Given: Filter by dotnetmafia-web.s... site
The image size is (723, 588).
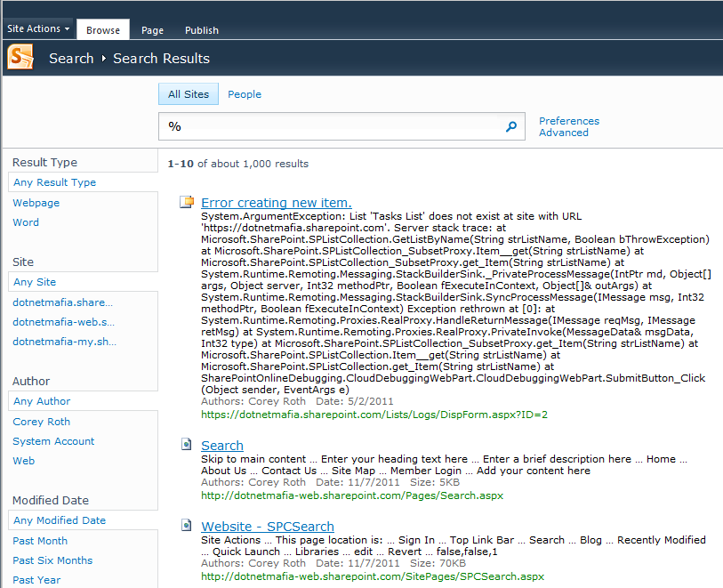Looking at the screenshot, I should tap(64, 322).
